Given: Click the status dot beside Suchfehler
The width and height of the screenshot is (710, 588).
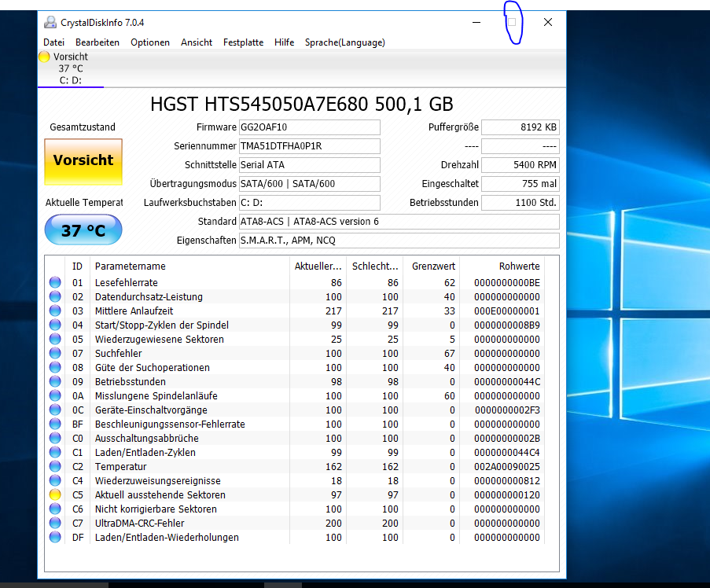Looking at the screenshot, I should click(55, 353).
